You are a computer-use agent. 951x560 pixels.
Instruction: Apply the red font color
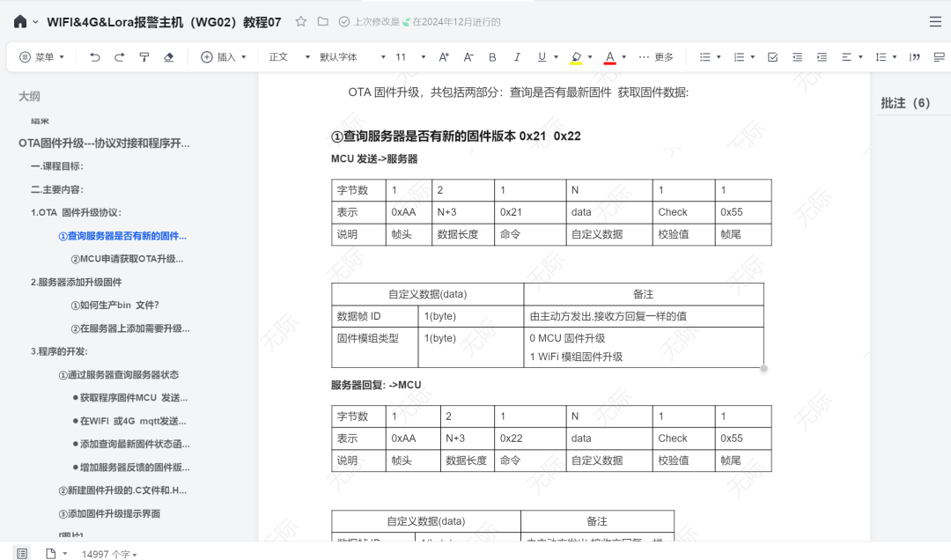tap(610, 57)
